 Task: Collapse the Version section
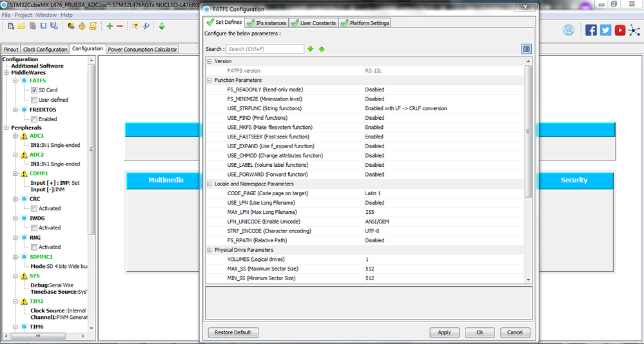209,61
